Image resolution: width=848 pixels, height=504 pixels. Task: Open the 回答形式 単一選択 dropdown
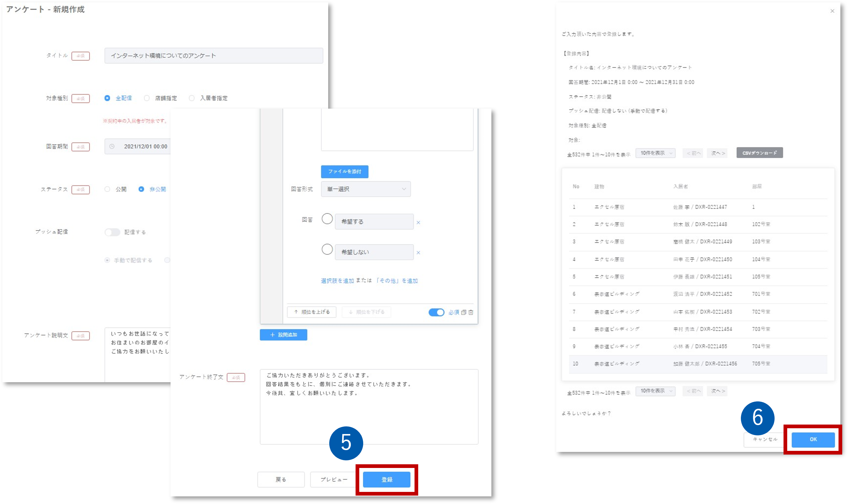click(x=366, y=189)
